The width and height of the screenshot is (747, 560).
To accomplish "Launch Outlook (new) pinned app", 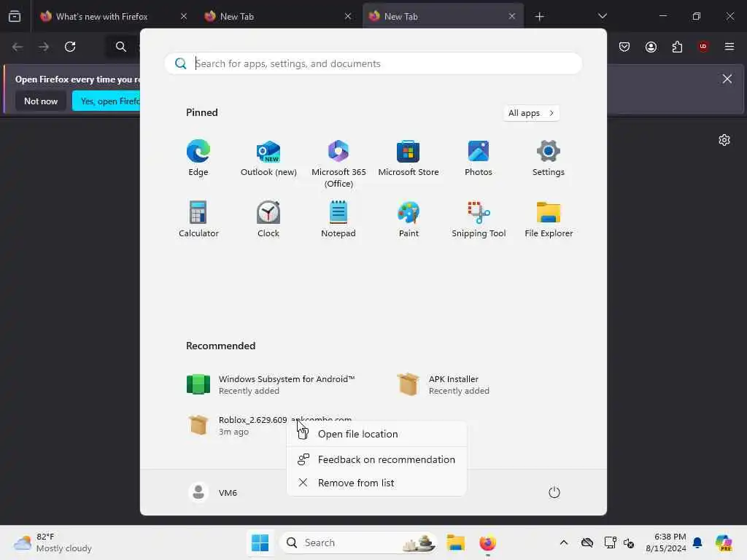I will pyautogui.click(x=268, y=158).
